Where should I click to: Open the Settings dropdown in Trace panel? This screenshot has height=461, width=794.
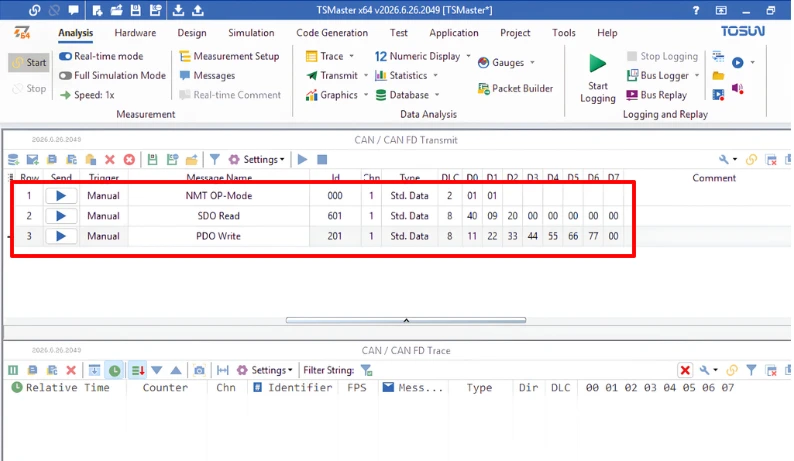click(x=265, y=370)
